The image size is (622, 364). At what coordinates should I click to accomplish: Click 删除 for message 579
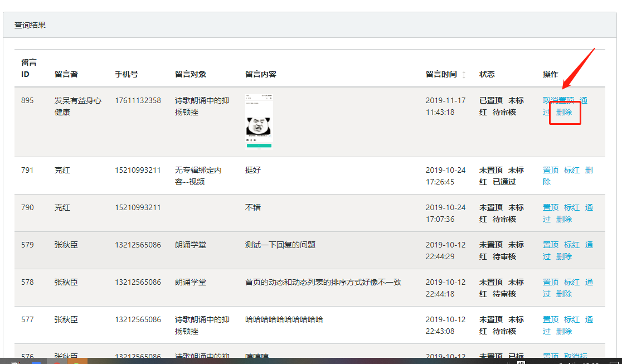click(x=564, y=256)
